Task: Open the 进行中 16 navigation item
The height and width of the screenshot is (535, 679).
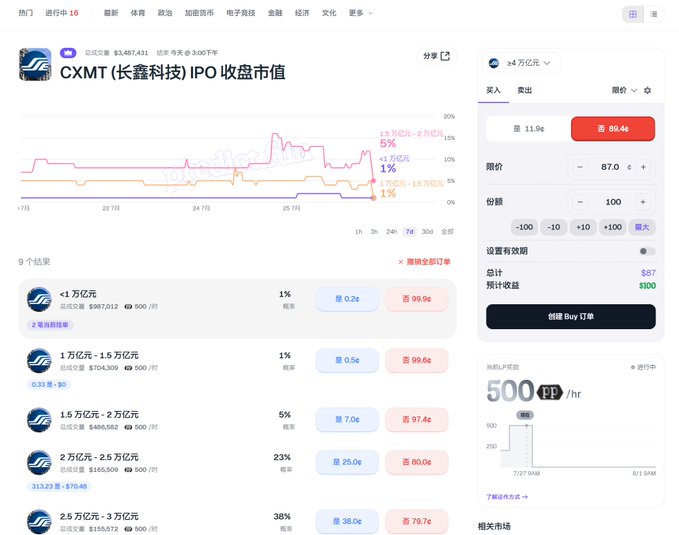Action: [62, 13]
